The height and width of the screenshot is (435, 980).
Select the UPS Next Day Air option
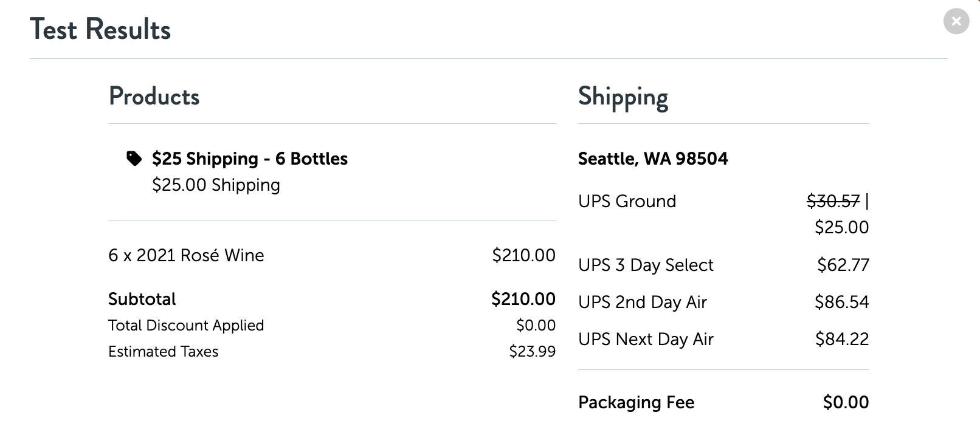tap(646, 339)
